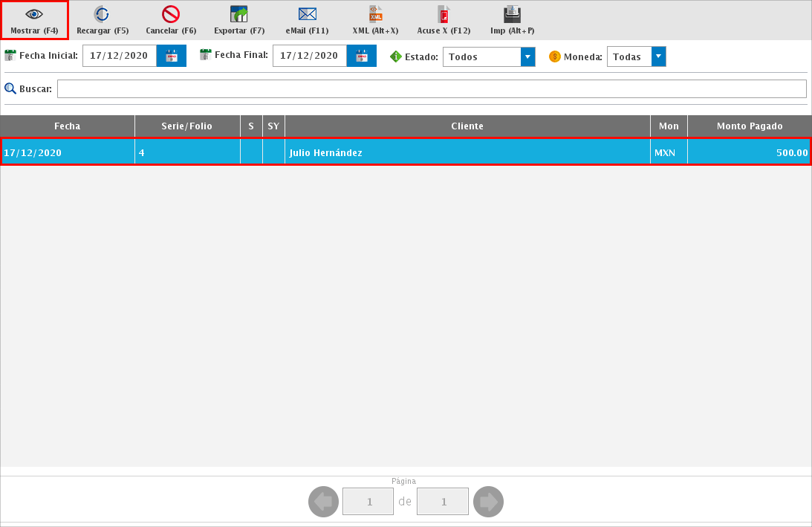Go to the next page arrow
The height and width of the screenshot is (527, 812).
click(x=488, y=502)
